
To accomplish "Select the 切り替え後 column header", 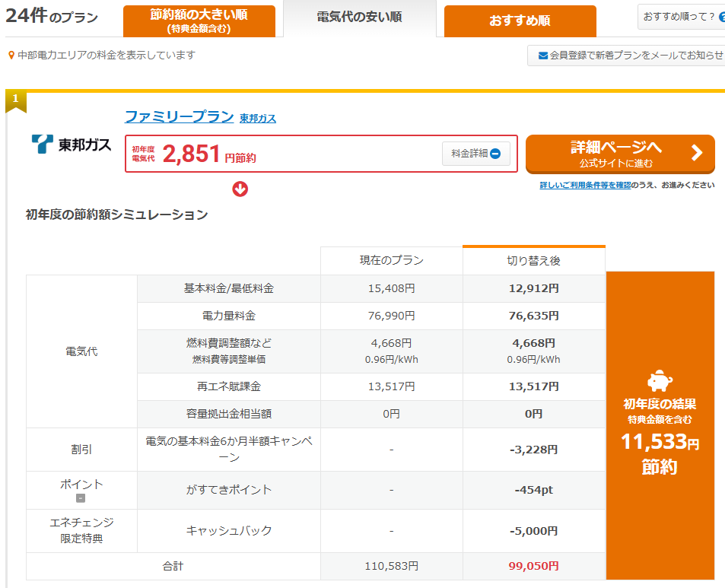I will point(534,261).
